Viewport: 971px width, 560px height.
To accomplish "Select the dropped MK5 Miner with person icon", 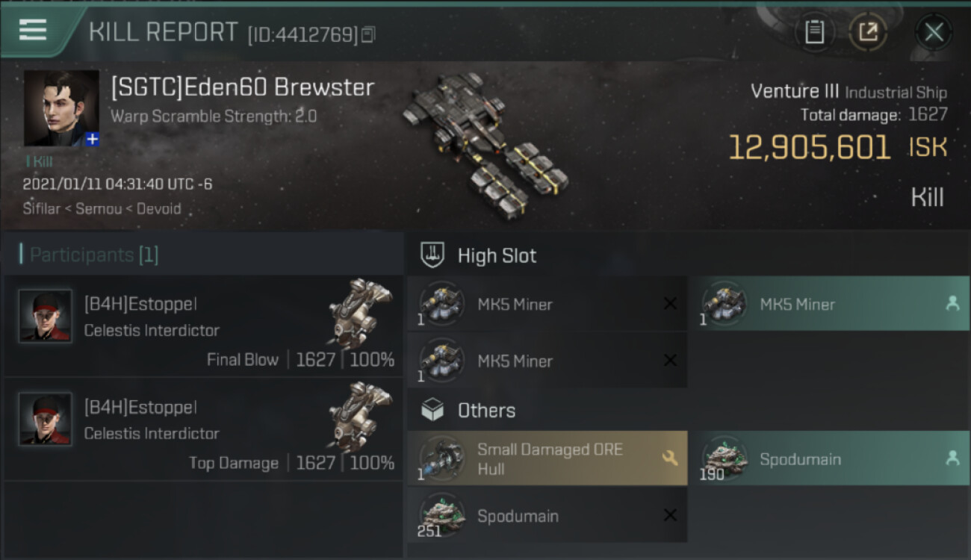I will coord(829,304).
